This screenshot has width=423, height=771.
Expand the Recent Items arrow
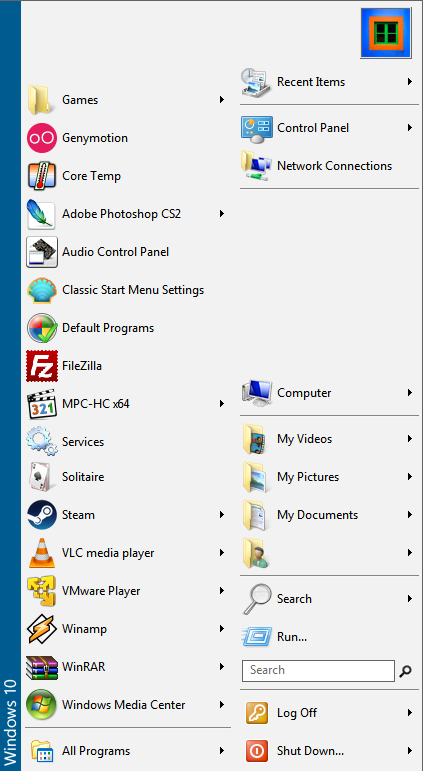[x=410, y=82]
